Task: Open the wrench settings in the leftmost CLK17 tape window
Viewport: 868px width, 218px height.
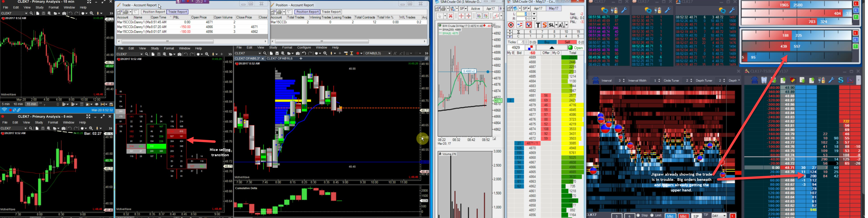Action: 624,11
